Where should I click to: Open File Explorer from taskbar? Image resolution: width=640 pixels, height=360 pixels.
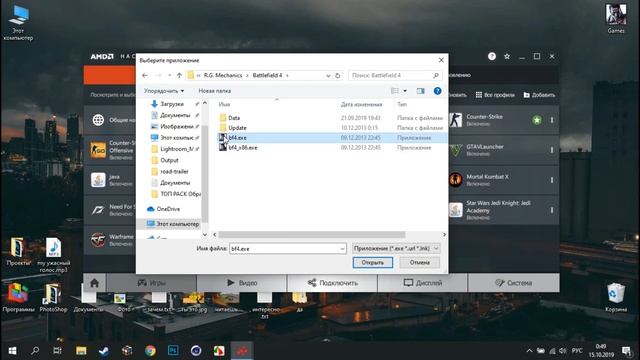pos(81,350)
